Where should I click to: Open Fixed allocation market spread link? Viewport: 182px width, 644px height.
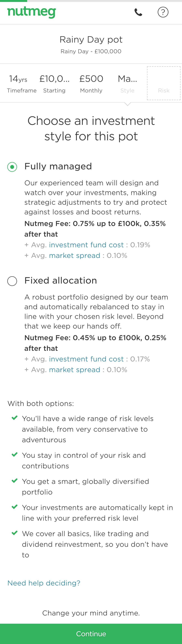74,370
